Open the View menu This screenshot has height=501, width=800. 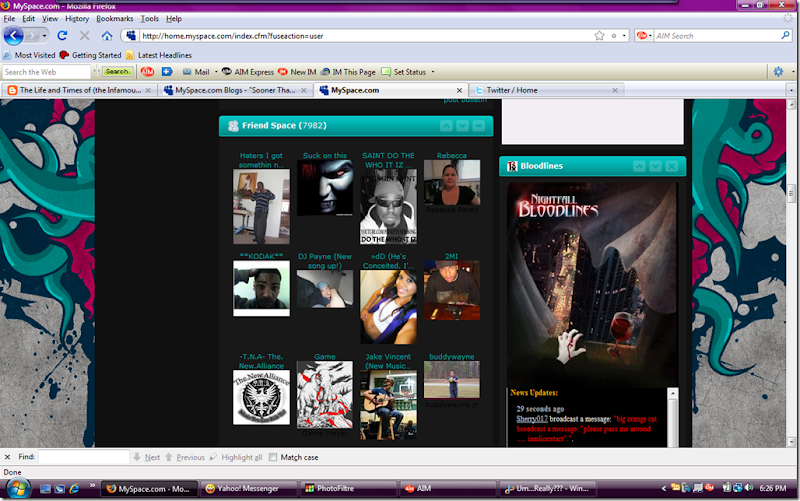pos(49,18)
